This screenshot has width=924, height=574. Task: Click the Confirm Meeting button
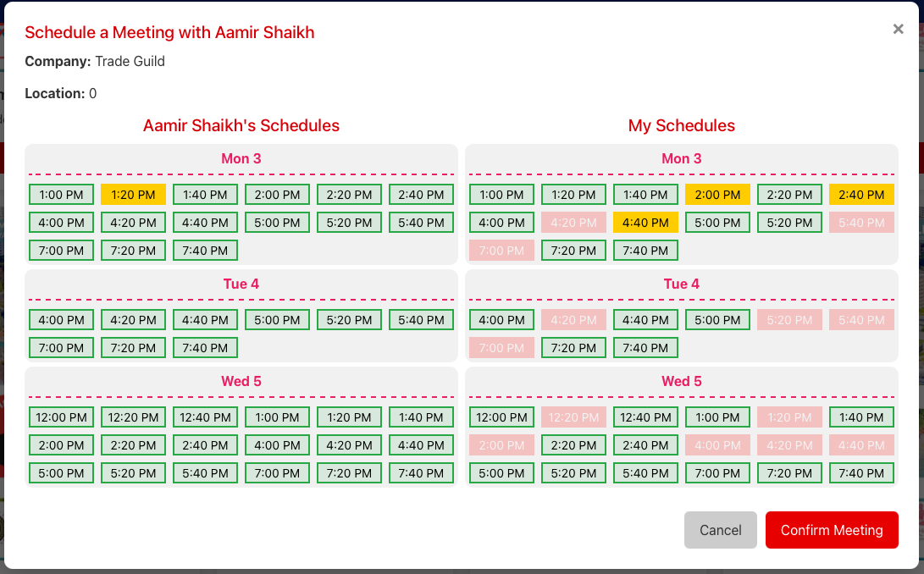(831, 530)
